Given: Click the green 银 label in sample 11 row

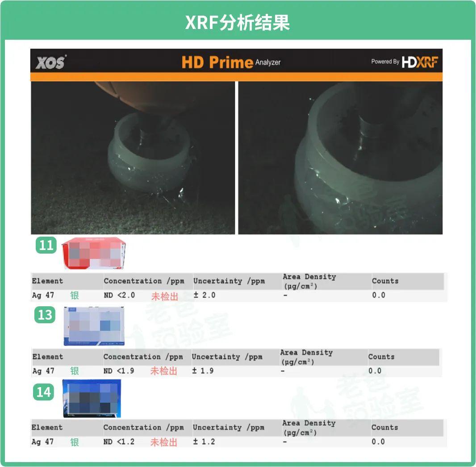Looking at the screenshot, I should tap(75, 295).
